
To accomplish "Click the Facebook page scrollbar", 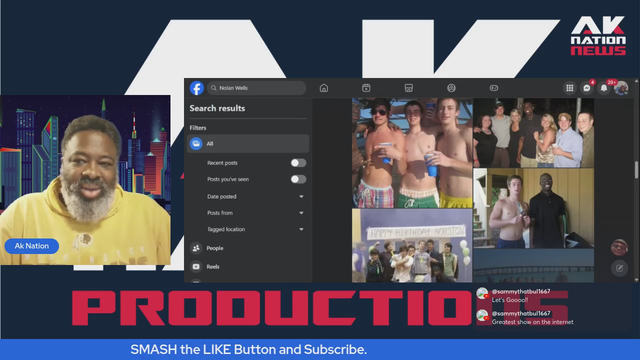I will 636,170.
